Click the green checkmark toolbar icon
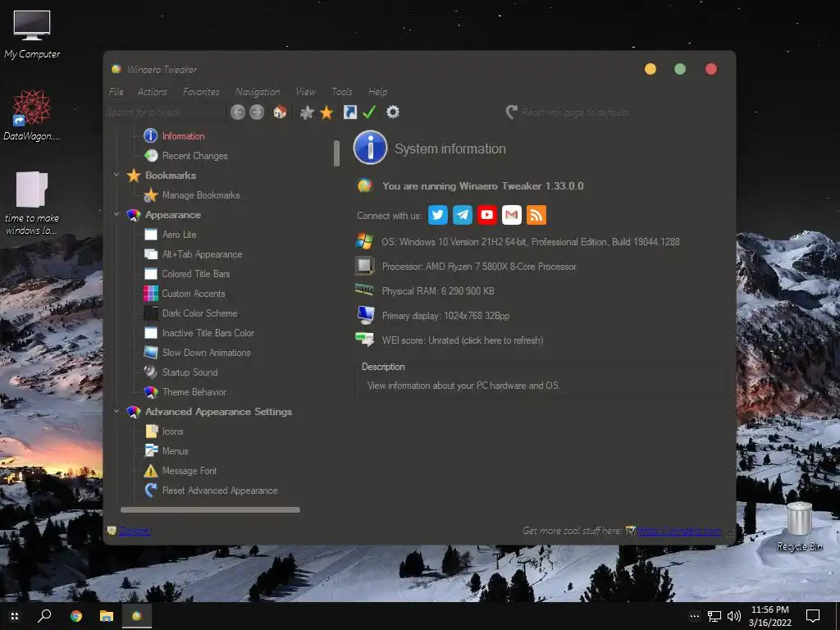The image size is (840, 630). tap(369, 112)
